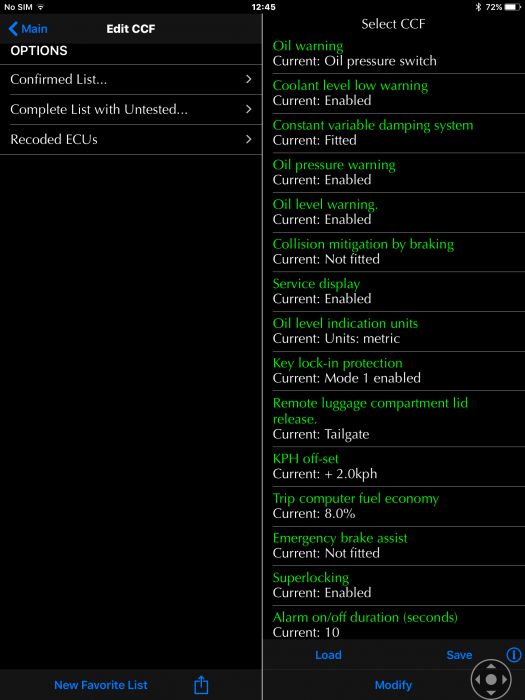525x700 pixels.
Task: Tap the Load button
Action: pos(328,655)
